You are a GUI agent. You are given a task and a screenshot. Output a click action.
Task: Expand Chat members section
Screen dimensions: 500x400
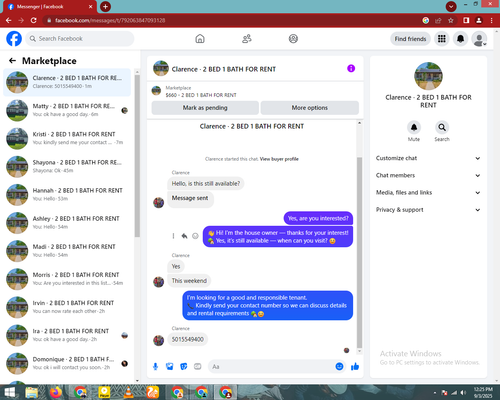coord(428,175)
